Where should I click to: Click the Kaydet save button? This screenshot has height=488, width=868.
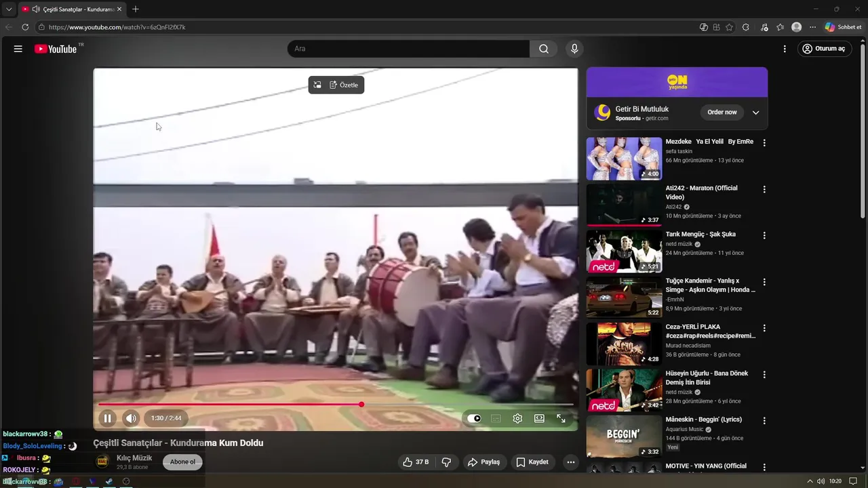click(x=532, y=462)
